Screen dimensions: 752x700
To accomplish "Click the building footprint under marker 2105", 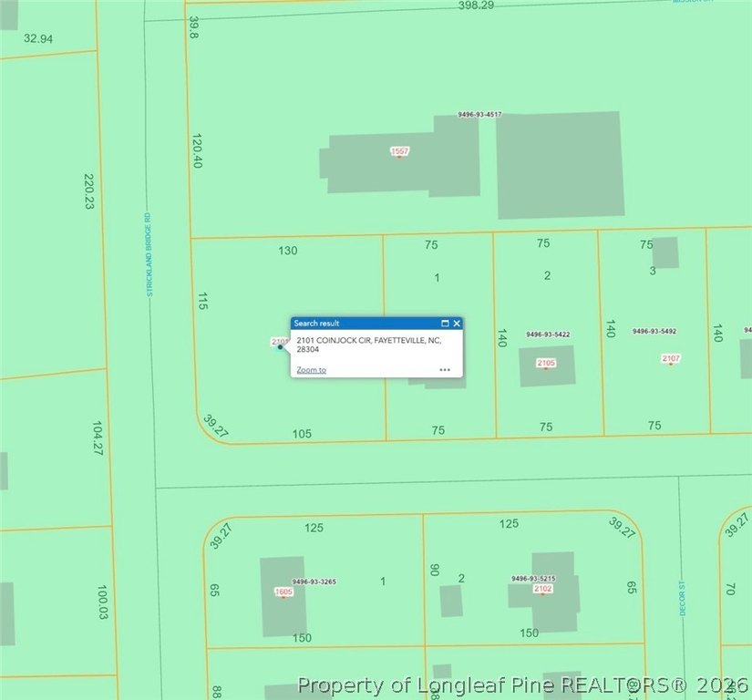I will [x=547, y=365].
